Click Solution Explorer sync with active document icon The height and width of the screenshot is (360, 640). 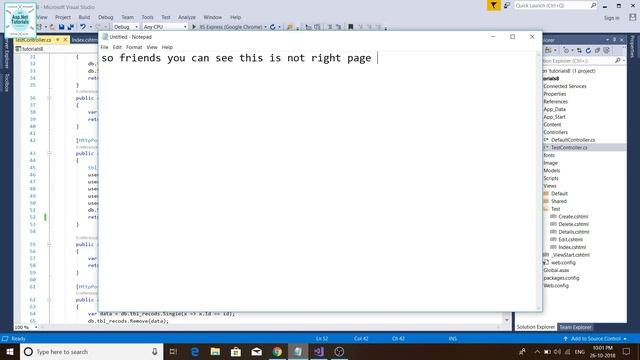coord(579,51)
